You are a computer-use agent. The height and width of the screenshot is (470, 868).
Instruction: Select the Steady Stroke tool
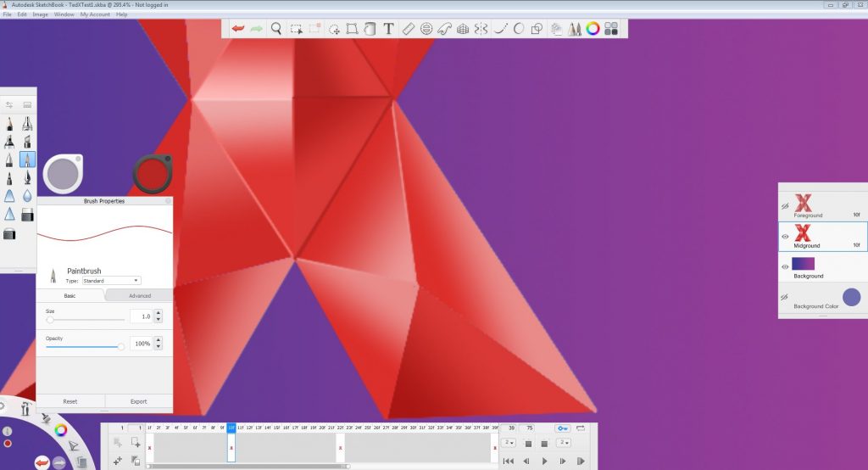500,29
